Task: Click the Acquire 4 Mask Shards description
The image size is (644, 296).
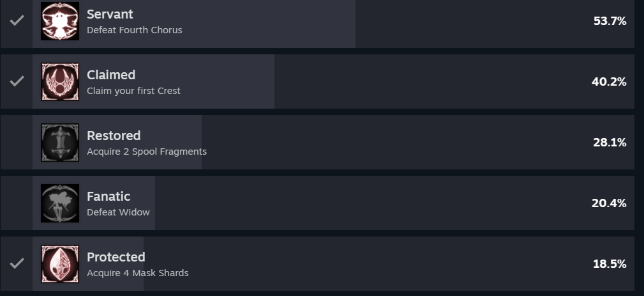Action: [x=137, y=273]
